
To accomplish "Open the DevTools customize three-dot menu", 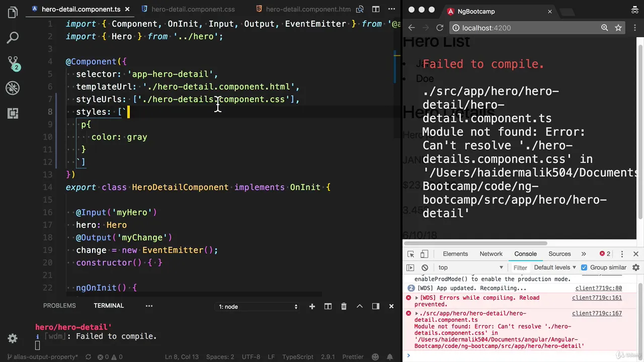I will 622,254.
